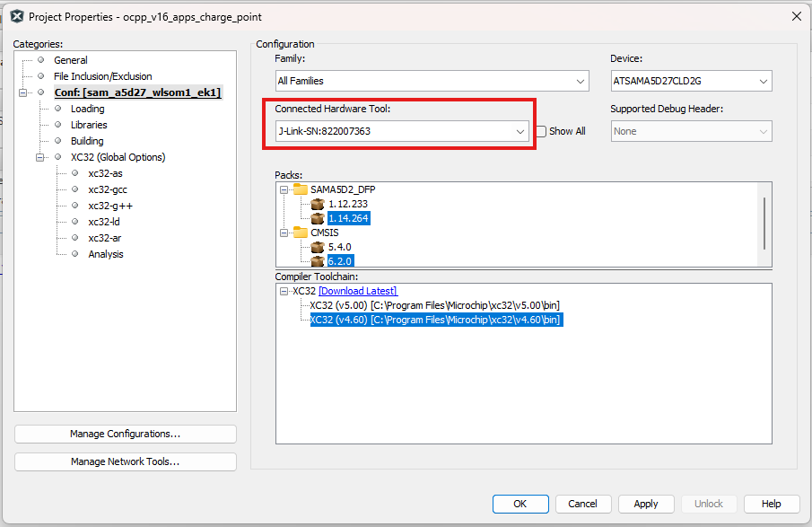Open the Analysis category
Viewport: 812px width, 527px height.
106,254
